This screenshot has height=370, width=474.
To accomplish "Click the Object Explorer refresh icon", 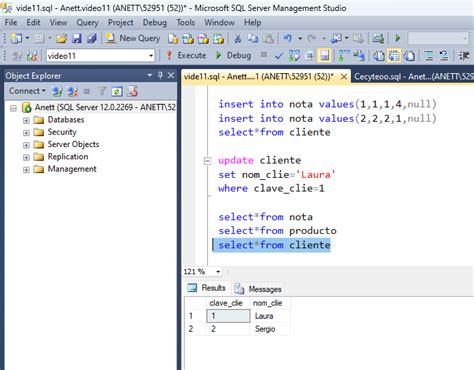I will tap(117, 91).
